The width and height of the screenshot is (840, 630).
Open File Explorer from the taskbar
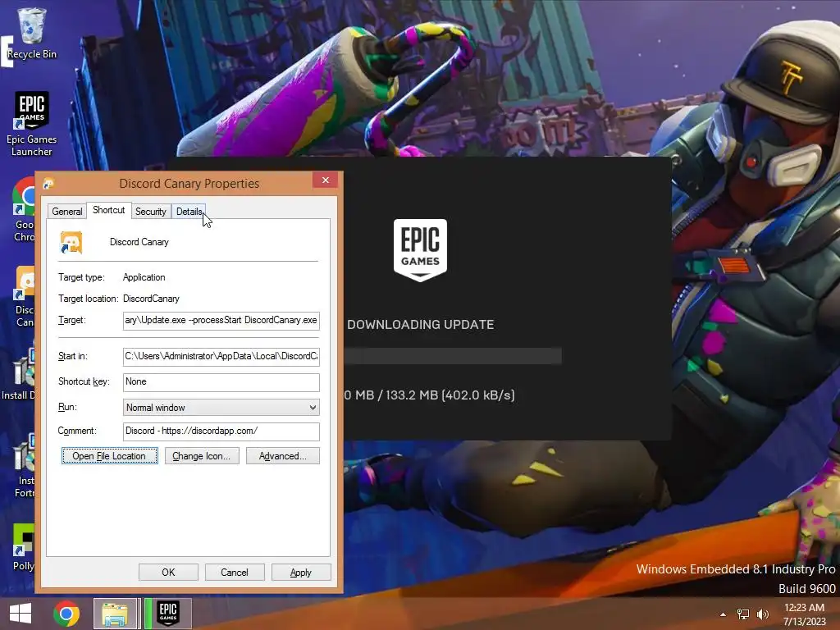pos(116,614)
